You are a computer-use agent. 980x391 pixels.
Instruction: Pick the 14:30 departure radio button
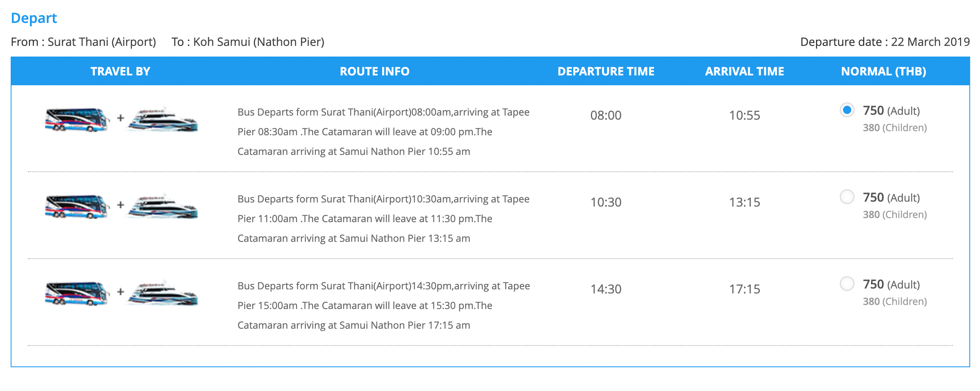[847, 284]
